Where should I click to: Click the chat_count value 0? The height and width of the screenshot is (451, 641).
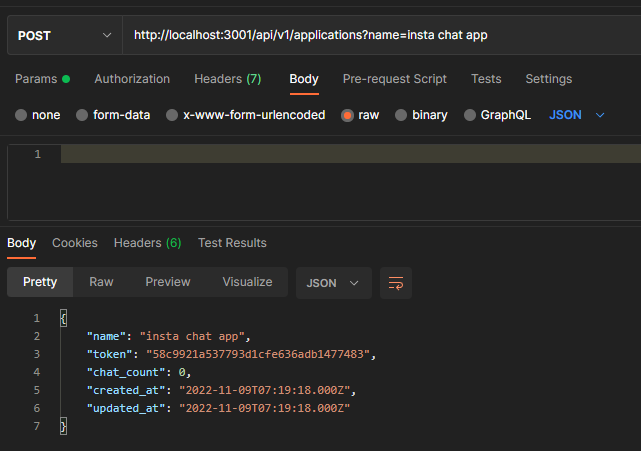pyautogui.click(x=182, y=372)
